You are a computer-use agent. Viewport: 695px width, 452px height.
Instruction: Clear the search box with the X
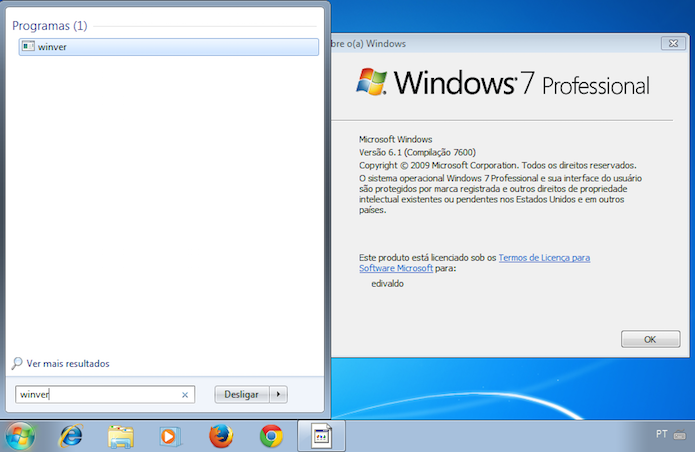185,395
